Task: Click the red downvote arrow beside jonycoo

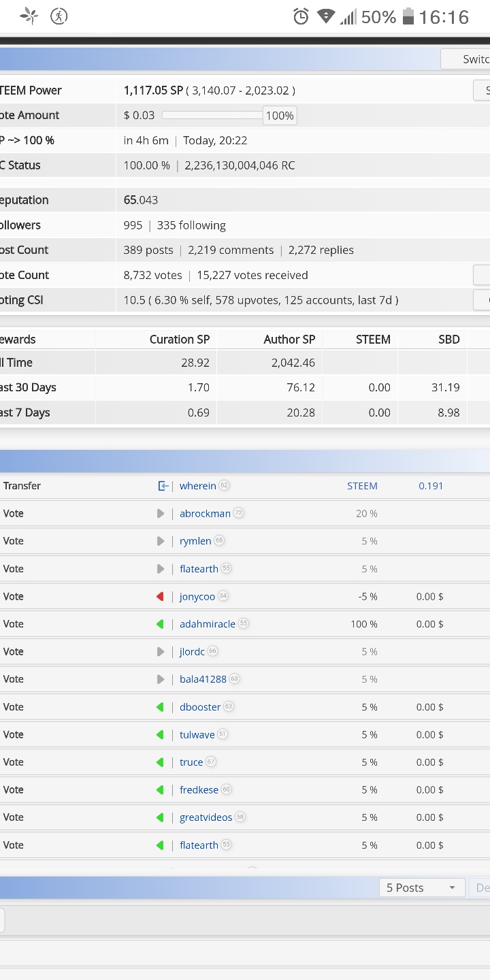Action: [x=161, y=597]
